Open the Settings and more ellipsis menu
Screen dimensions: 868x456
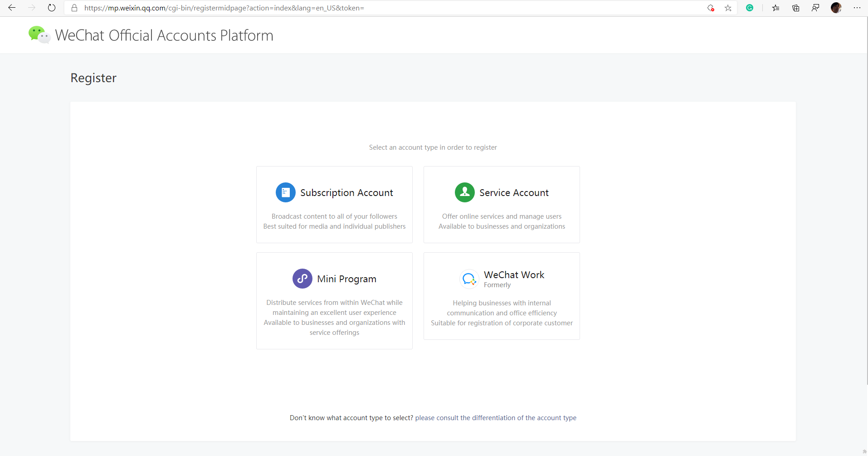click(x=857, y=8)
